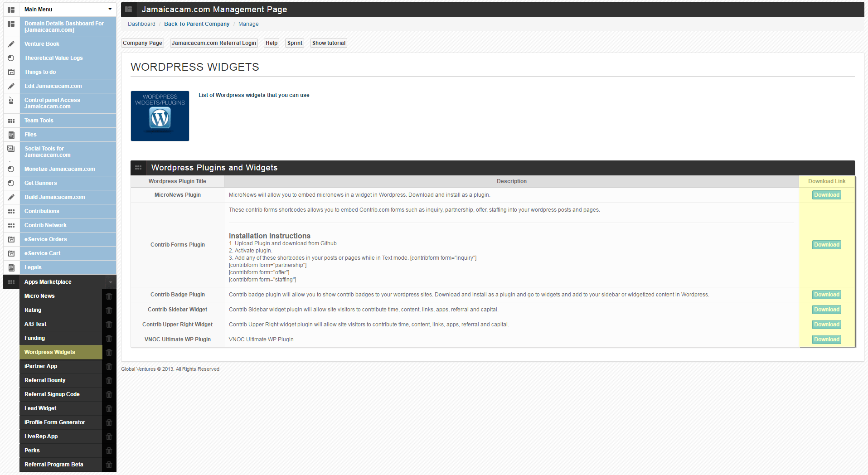Click the Company Page button
Viewport: 868px width, 475px height.
click(x=142, y=43)
